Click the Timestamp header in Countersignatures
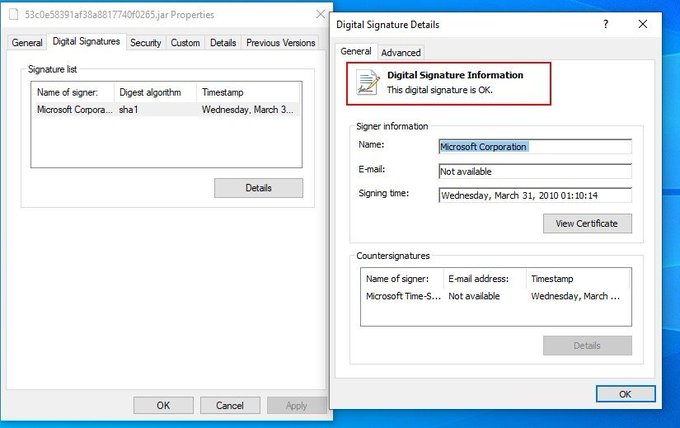 578,279
